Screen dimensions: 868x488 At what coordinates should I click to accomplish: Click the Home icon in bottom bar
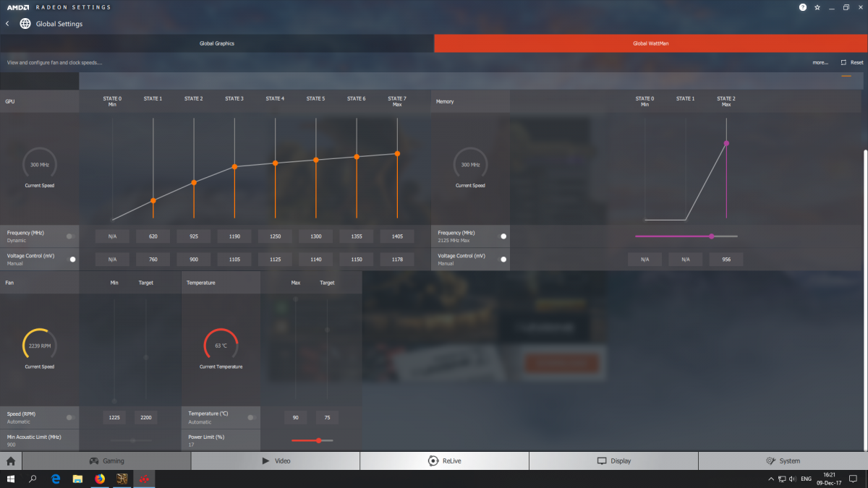coord(11,461)
